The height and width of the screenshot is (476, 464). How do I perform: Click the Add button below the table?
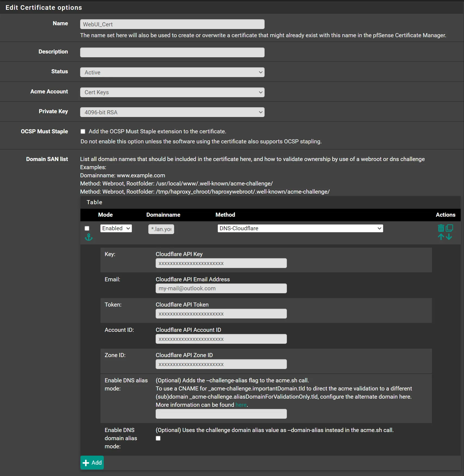click(x=92, y=462)
